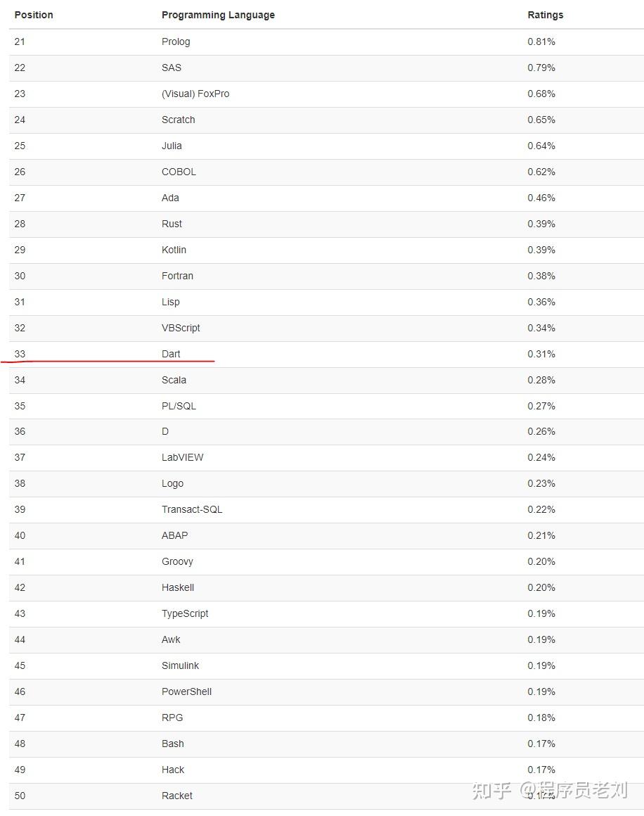Select the Rust language cell
The image size is (644, 816).
(172, 224)
